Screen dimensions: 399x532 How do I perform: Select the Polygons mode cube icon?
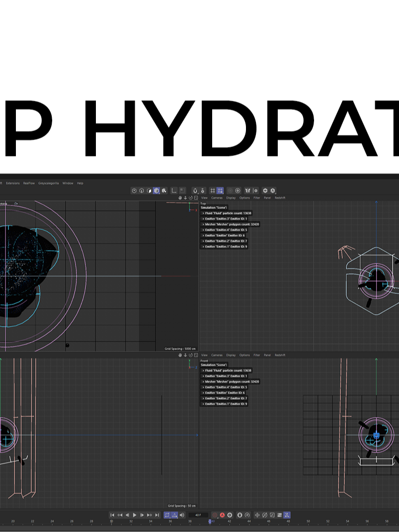click(149, 191)
